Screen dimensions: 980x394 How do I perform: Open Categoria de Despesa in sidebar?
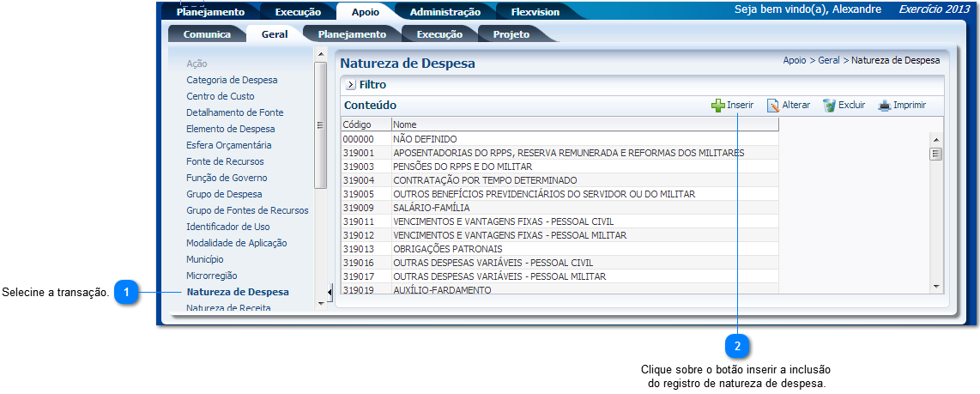click(232, 80)
